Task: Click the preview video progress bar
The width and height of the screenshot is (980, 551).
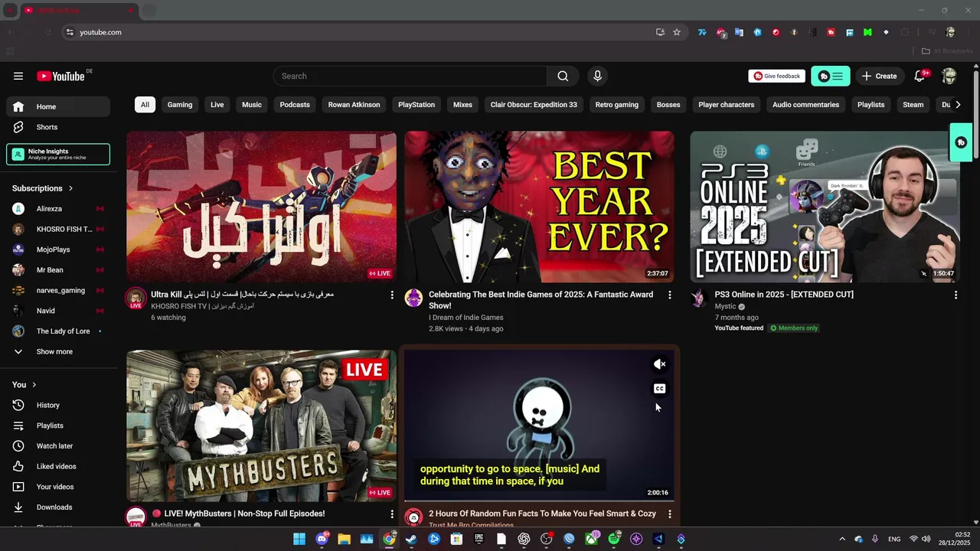Action: point(539,500)
